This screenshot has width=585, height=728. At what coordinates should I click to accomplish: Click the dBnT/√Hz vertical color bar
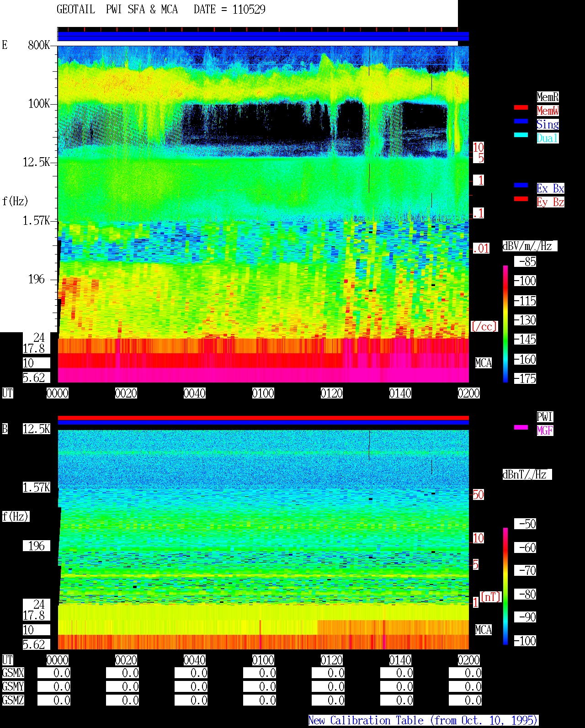tap(505, 586)
